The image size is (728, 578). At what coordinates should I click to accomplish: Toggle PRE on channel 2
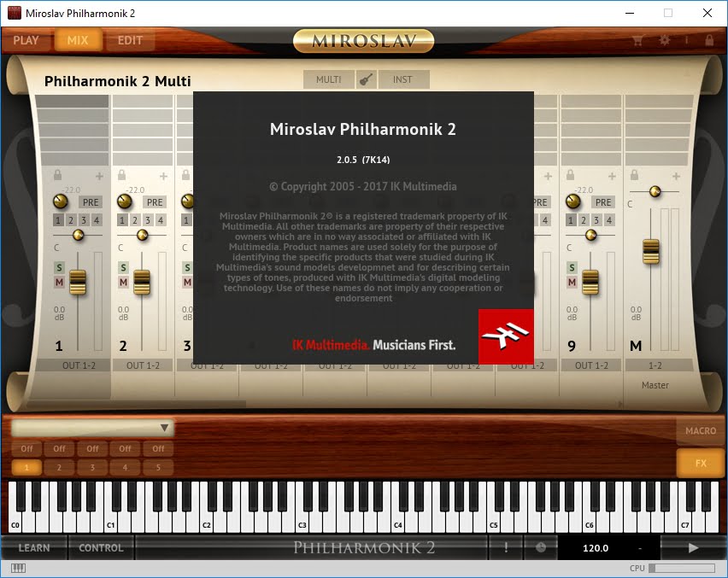155,202
